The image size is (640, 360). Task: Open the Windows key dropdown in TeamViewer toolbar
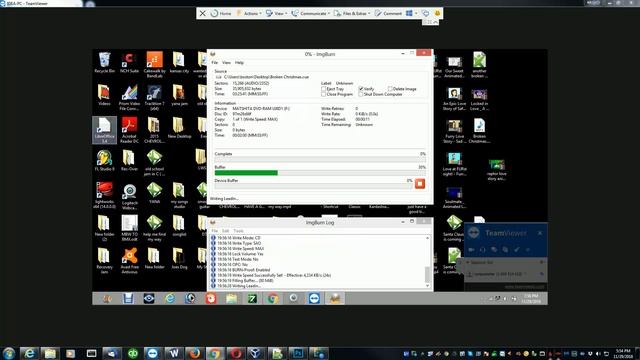click(x=412, y=13)
